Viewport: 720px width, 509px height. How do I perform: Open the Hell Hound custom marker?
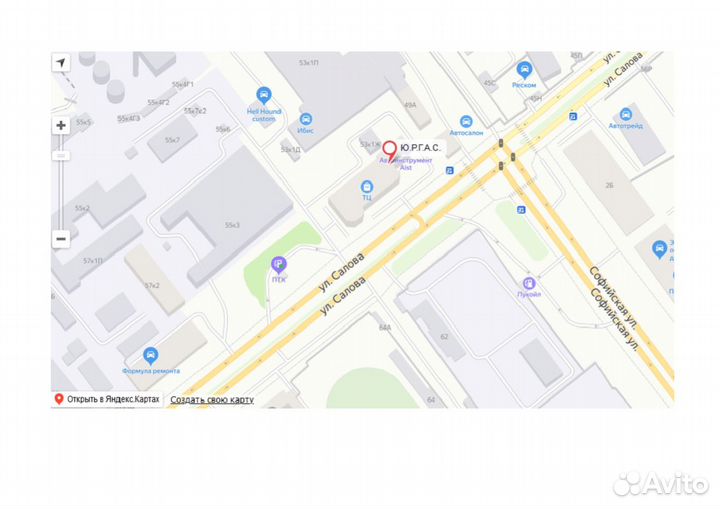(264, 96)
